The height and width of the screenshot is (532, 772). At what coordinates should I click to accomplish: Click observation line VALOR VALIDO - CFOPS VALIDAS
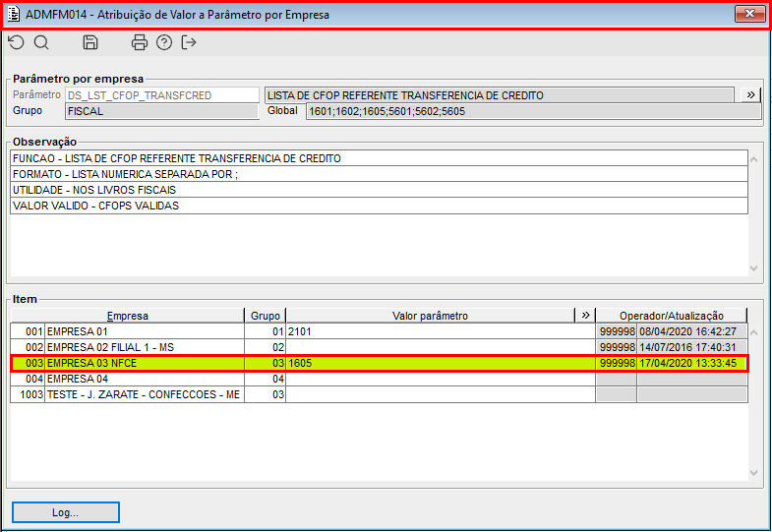379,206
